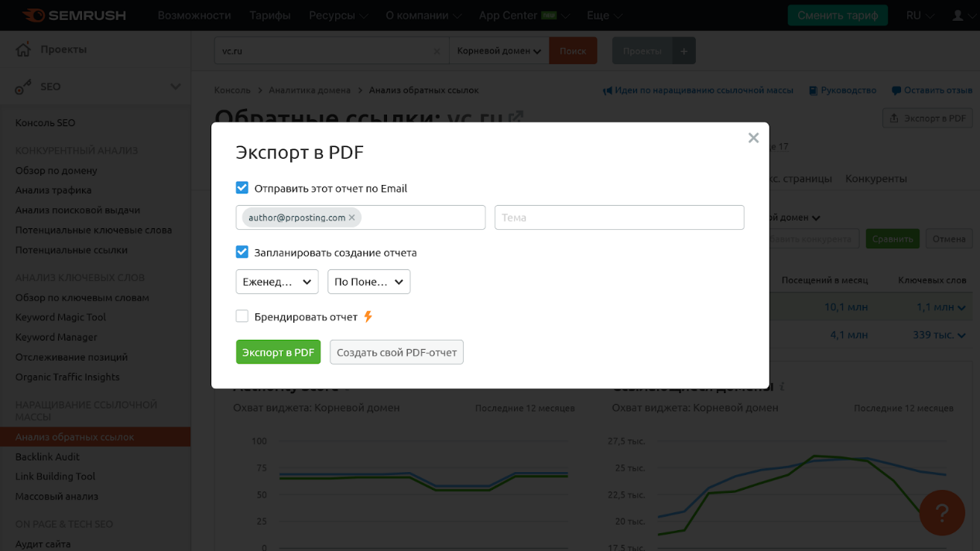
Task: Expand the Ресурсы top menu
Action: 338,15
